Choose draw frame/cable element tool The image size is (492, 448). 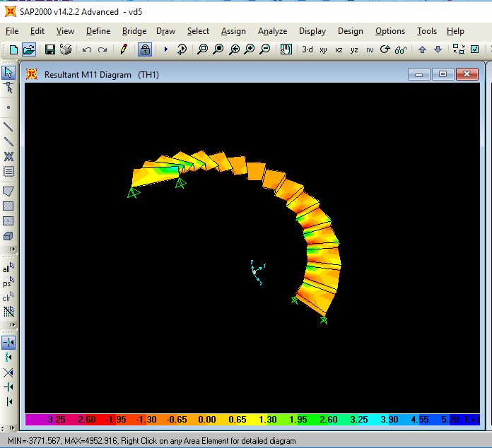pyautogui.click(x=8, y=126)
